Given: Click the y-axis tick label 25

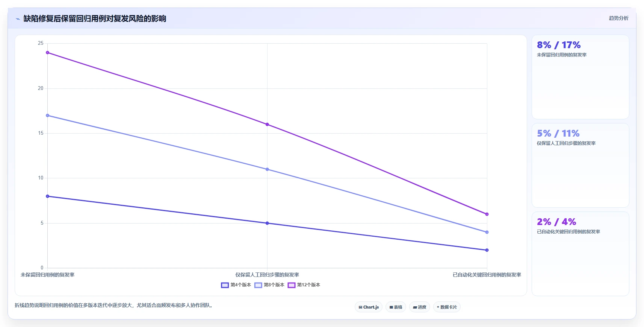Looking at the screenshot, I should [41, 43].
